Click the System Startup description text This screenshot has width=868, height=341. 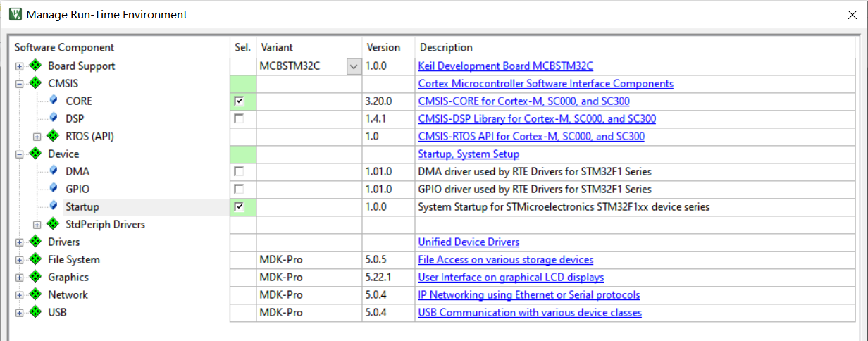[564, 207]
